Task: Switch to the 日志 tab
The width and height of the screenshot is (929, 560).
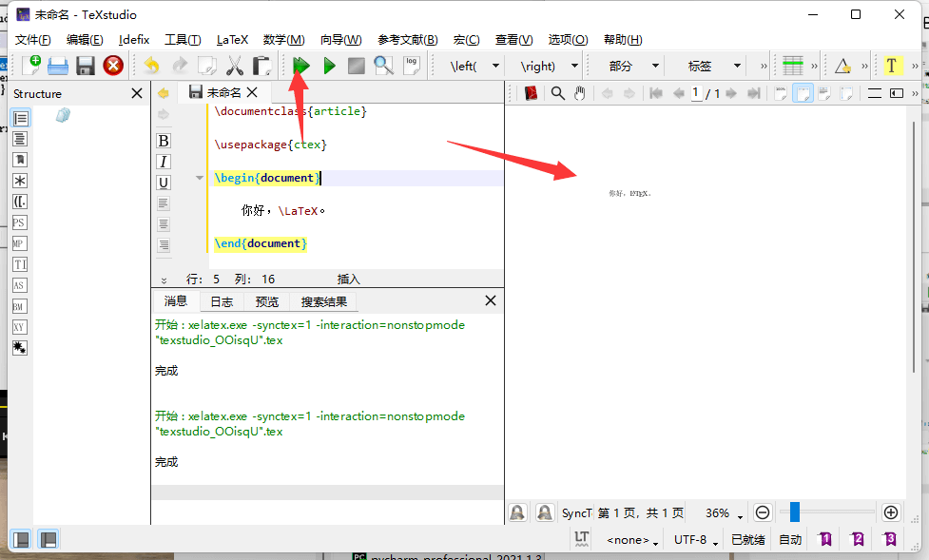Action: 223,301
